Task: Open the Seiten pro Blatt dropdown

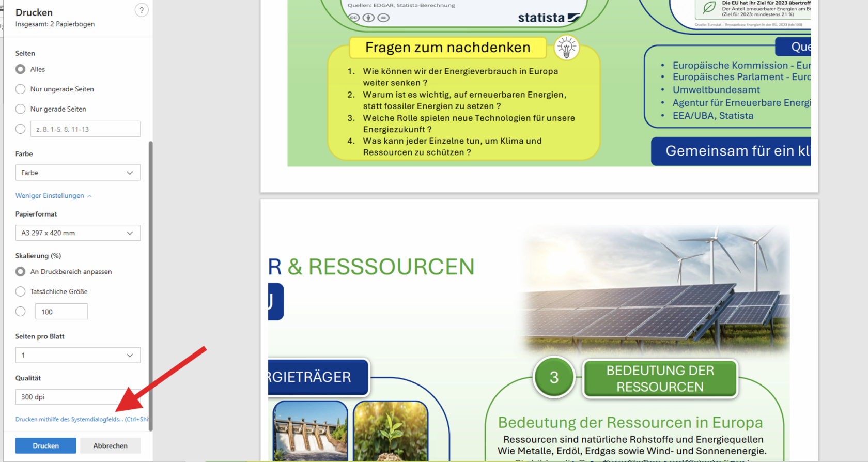Action: pos(78,355)
